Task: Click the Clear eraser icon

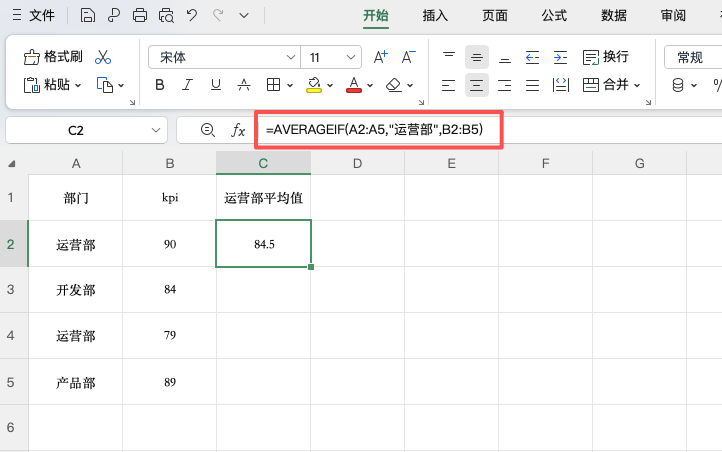Action: [x=394, y=85]
